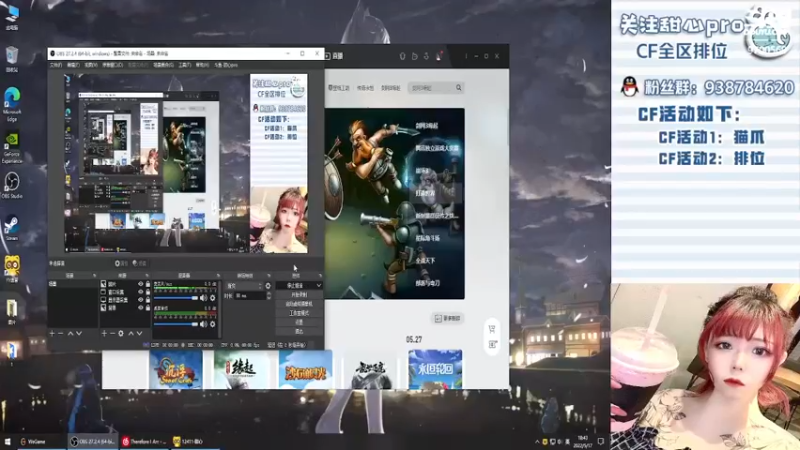The height and width of the screenshot is (450, 800).
Task: Open the Help menu in OBS
Action: pos(202,65)
